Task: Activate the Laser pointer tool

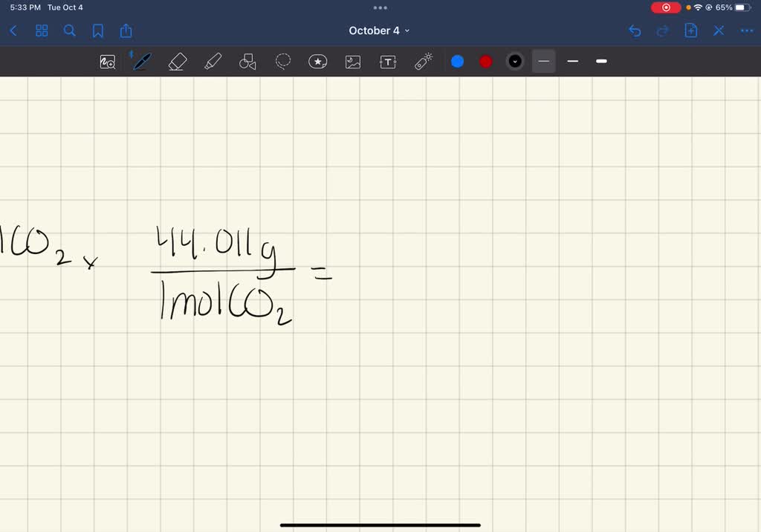Action: (x=423, y=62)
